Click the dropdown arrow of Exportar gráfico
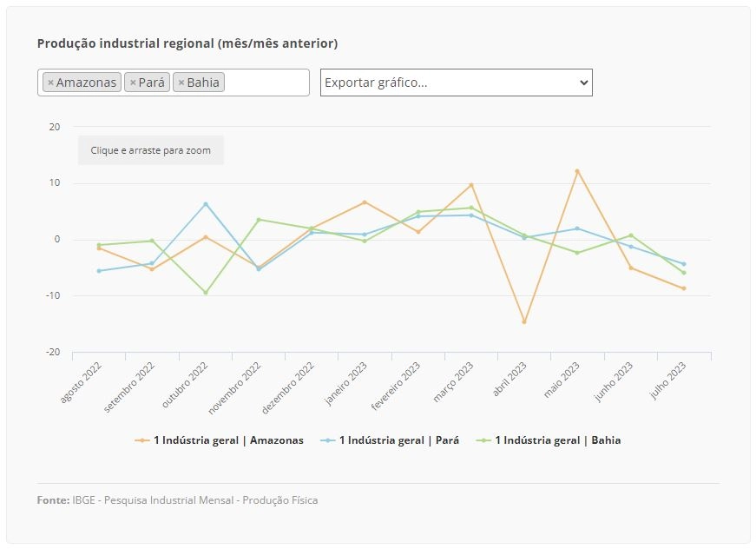 coord(583,83)
